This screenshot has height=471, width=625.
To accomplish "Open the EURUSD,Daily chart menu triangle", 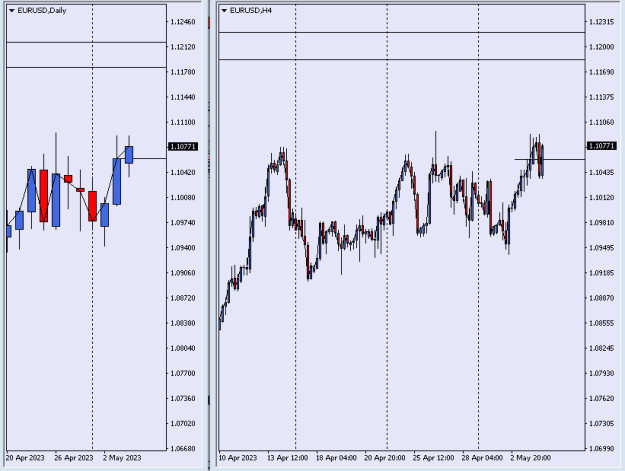I will point(12,11).
